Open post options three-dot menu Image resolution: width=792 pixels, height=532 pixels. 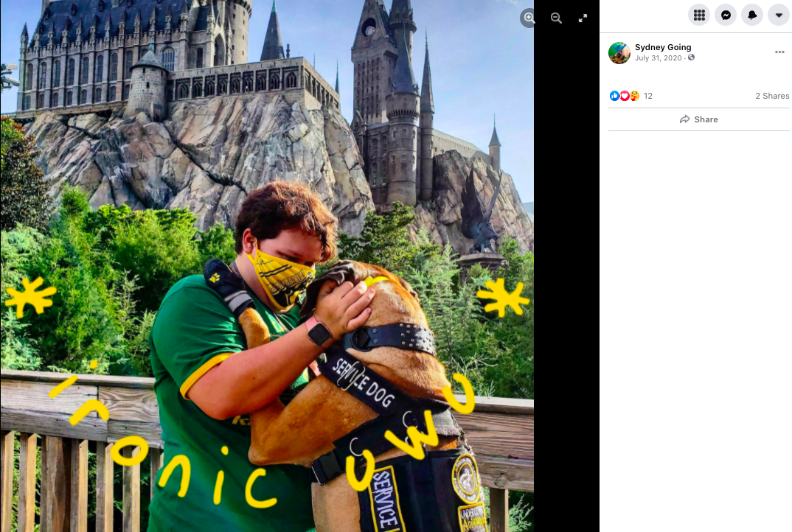point(779,52)
